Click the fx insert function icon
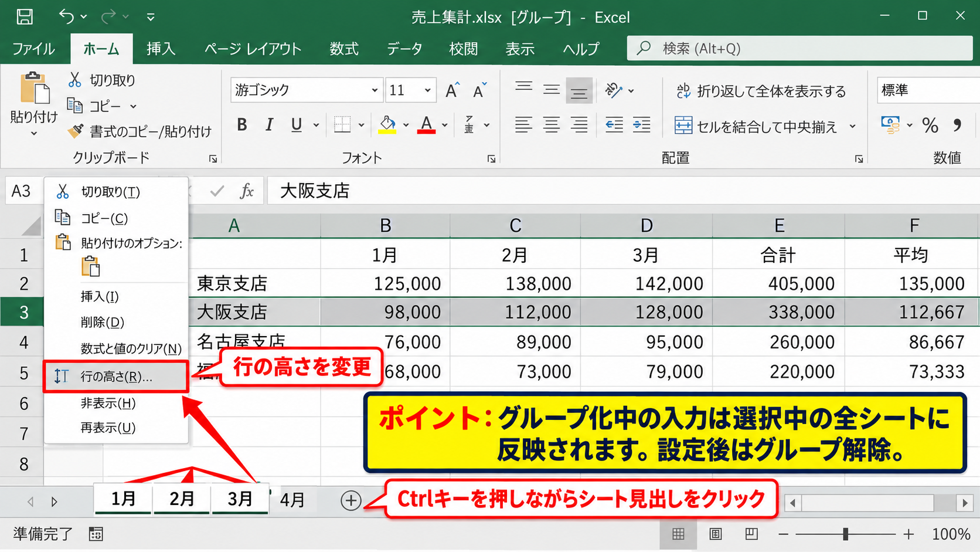The height and width of the screenshot is (552, 980). [x=247, y=191]
